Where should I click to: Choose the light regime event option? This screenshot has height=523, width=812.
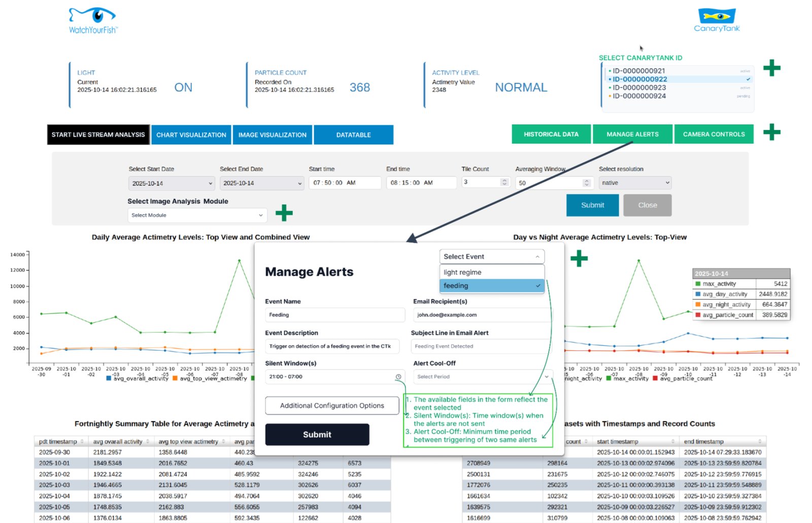click(x=492, y=272)
